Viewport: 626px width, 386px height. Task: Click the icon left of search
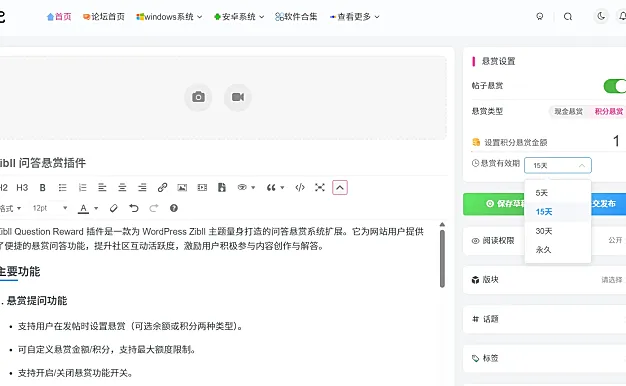tap(540, 16)
